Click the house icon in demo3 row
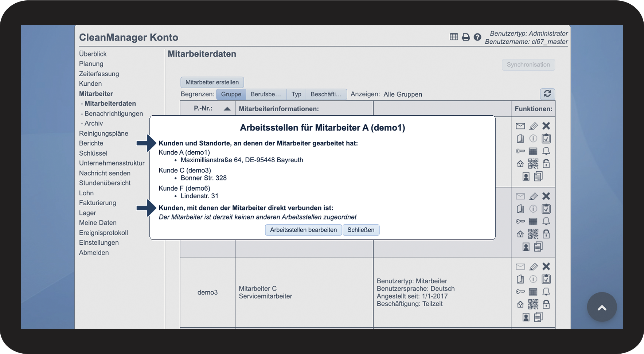The height and width of the screenshot is (354, 644). [x=520, y=304]
